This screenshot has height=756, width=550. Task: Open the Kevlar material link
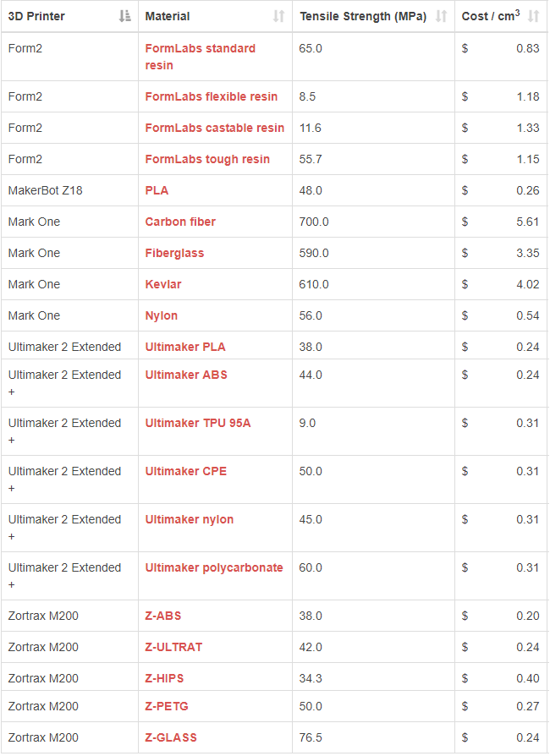[x=163, y=284]
